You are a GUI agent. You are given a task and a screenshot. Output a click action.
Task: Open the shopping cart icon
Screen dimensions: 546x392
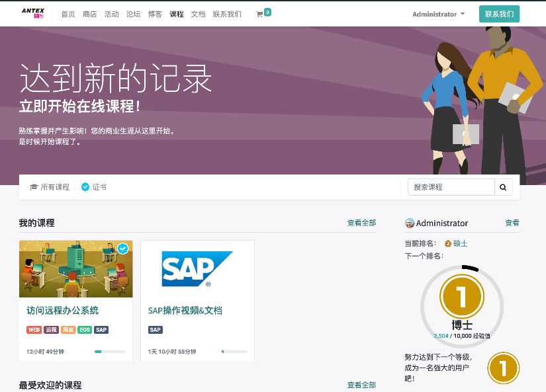[259, 14]
